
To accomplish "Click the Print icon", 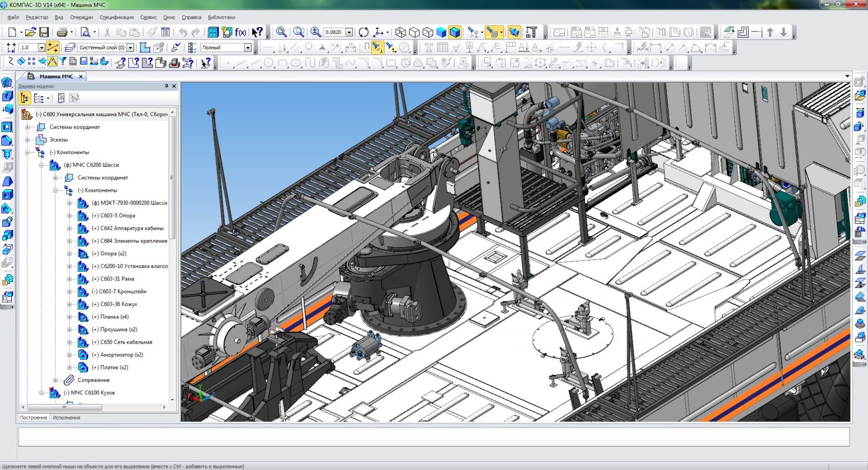I will point(62,32).
